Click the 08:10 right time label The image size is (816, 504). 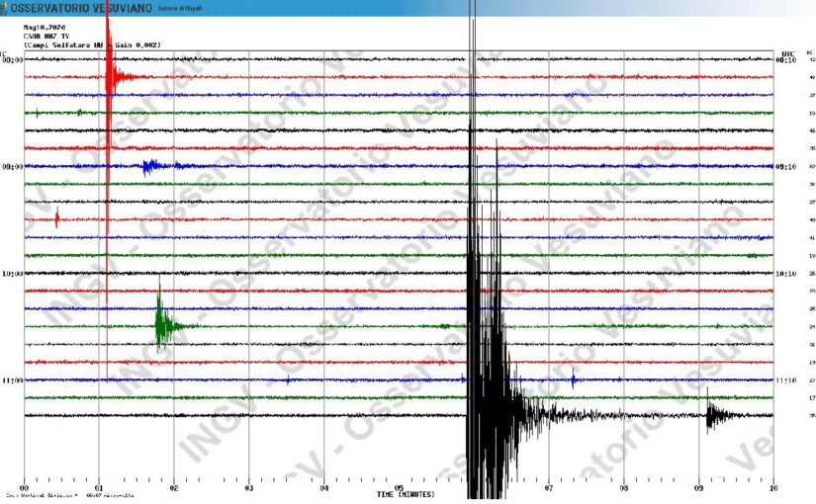pos(785,60)
